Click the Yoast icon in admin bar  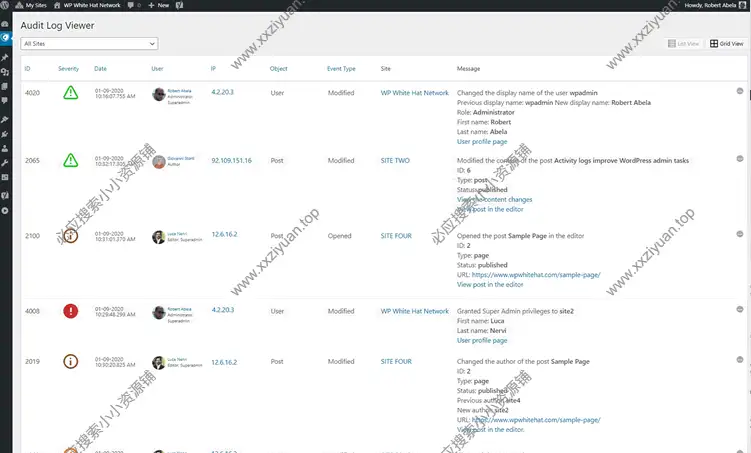179,5
